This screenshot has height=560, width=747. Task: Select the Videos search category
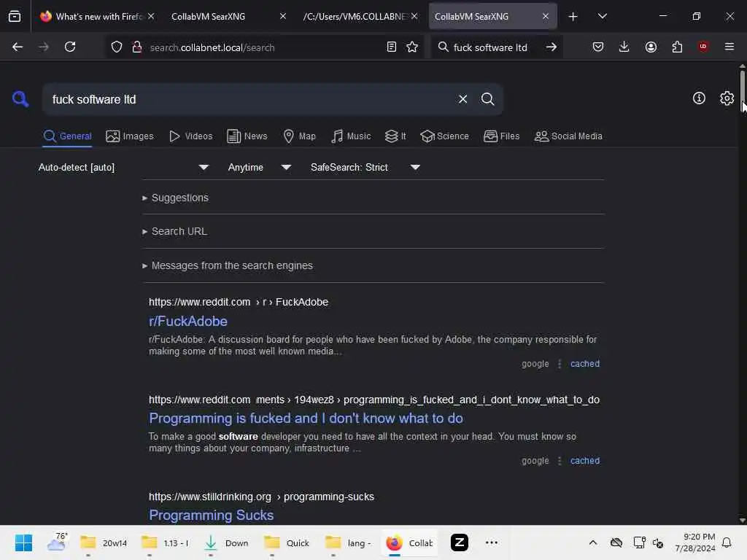pyautogui.click(x=190, y=136)
